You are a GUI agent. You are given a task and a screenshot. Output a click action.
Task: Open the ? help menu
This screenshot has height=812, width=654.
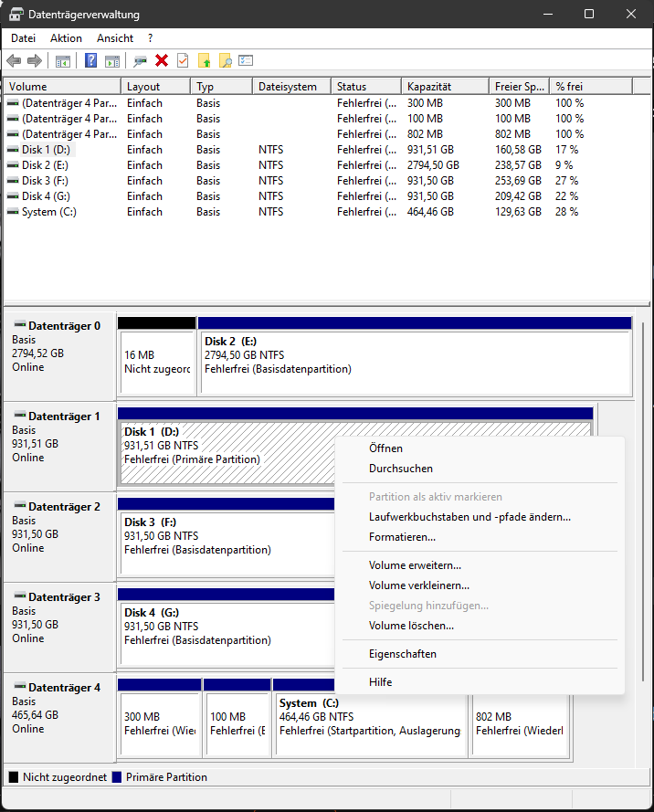[x=150, y=38]
